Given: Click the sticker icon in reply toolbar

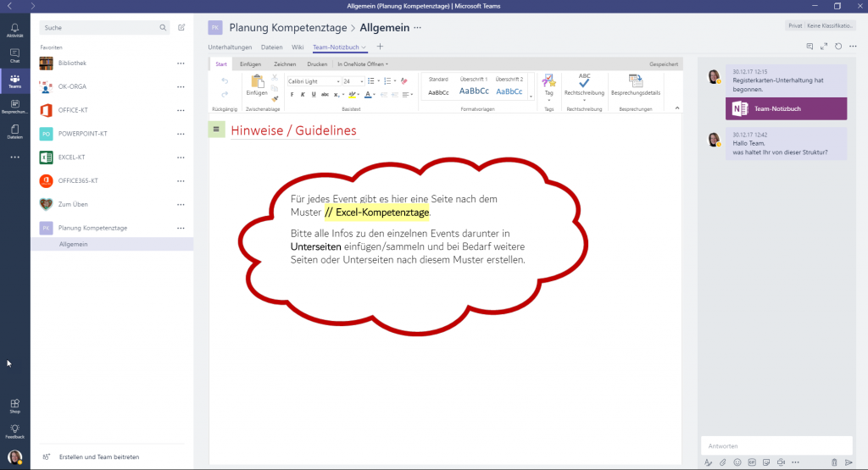Looking at the screenshot, I should pos(766,462).
